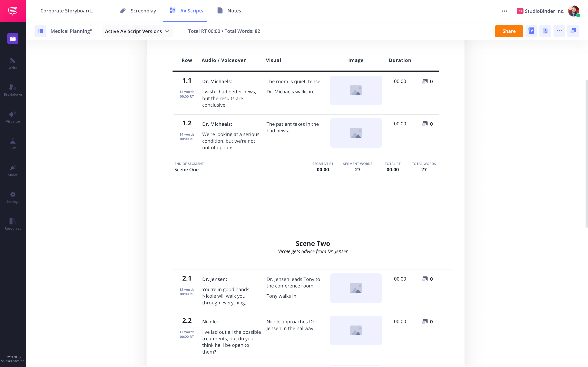Select the Visualize panel icon
This screenshot has height=367, width=588.
click(x=13, y=114)
